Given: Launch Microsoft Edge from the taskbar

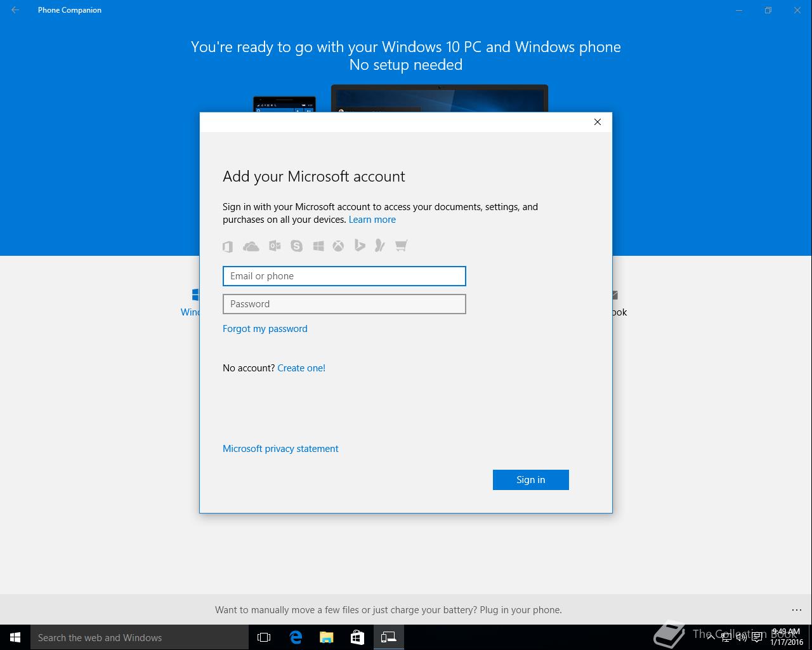Looking at the screenshot, I should pos(296,637).
